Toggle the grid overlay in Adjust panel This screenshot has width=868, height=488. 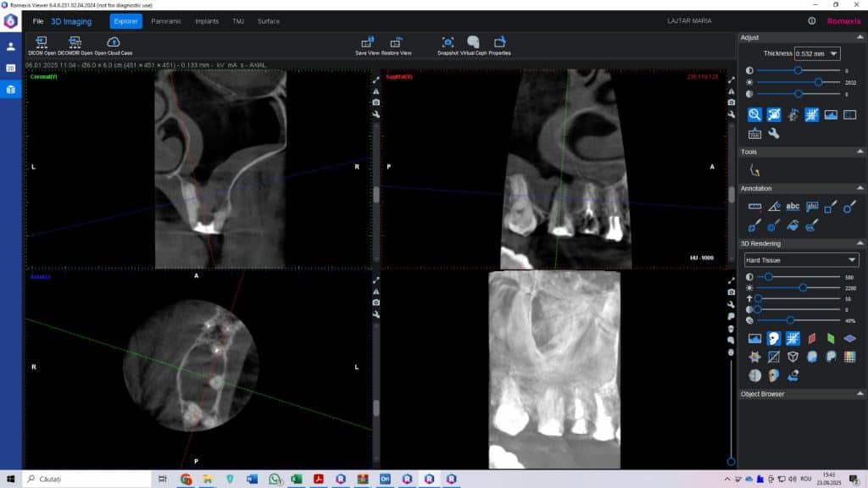tap(811, 114)
